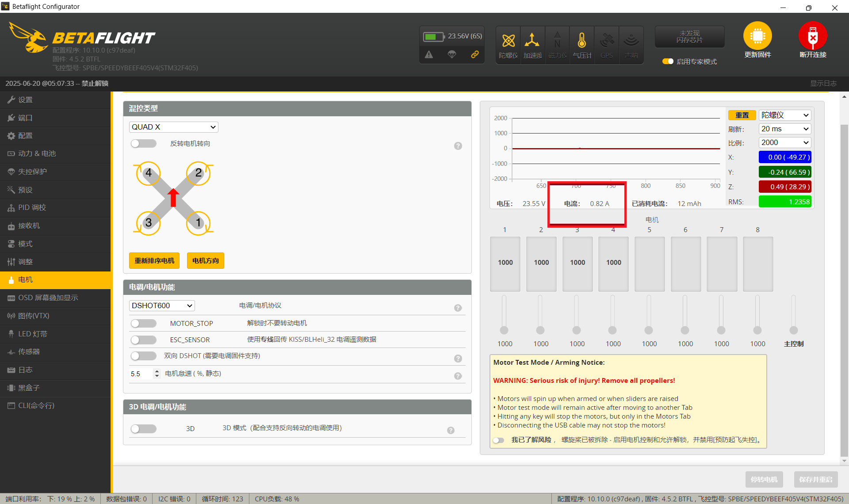Toggle reverse motor direction (反转电机转向)
The height and width of the screenshot is (504, 849).
(144, 143)
